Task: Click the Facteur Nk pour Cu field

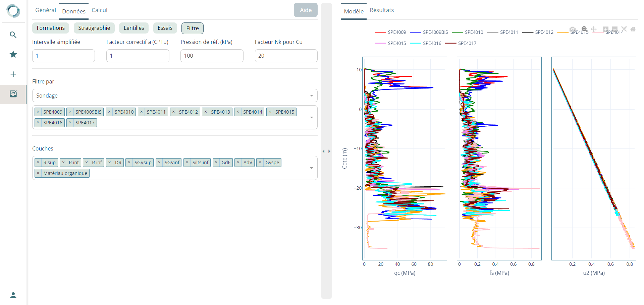Action: [x=286, y=56]
